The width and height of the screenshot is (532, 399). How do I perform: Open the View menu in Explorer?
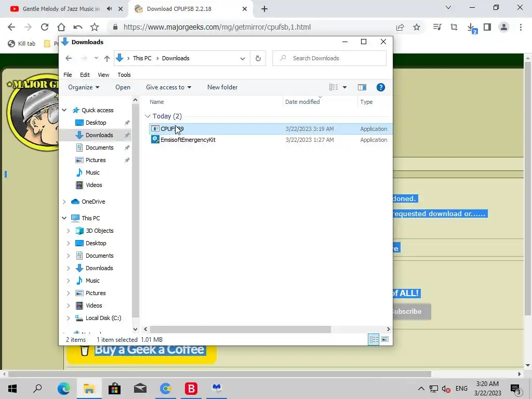(x=103, y=75)
